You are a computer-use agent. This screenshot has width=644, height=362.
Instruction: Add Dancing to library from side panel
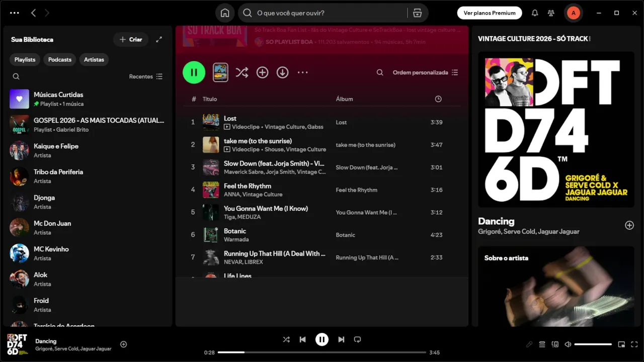click(x=629, y=225)
